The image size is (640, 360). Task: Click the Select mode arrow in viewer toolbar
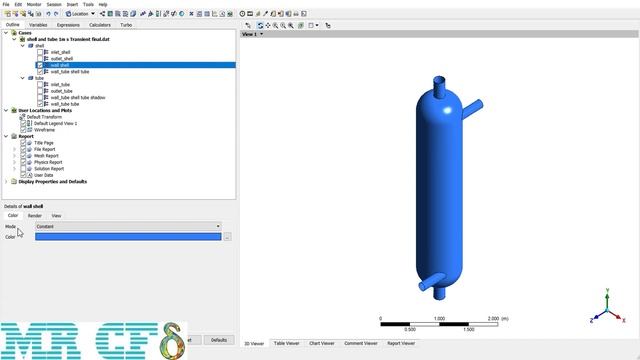(x=248, y=25)
